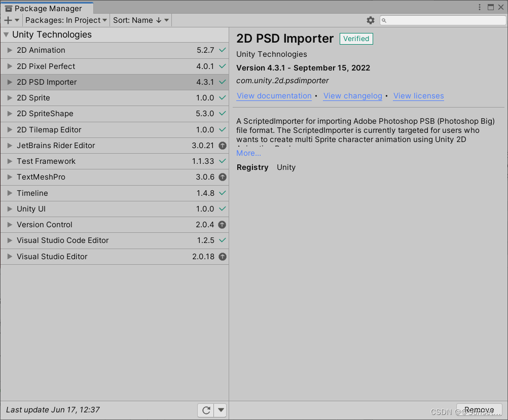Click the Verified badge
Image resolution: width=508 pixels, height=420 pixels.
point(356,39)
